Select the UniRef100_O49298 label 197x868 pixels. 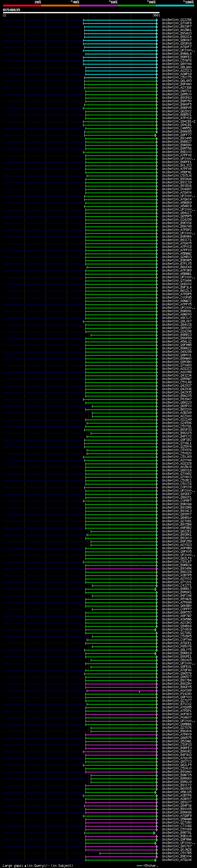click(176, 352)
